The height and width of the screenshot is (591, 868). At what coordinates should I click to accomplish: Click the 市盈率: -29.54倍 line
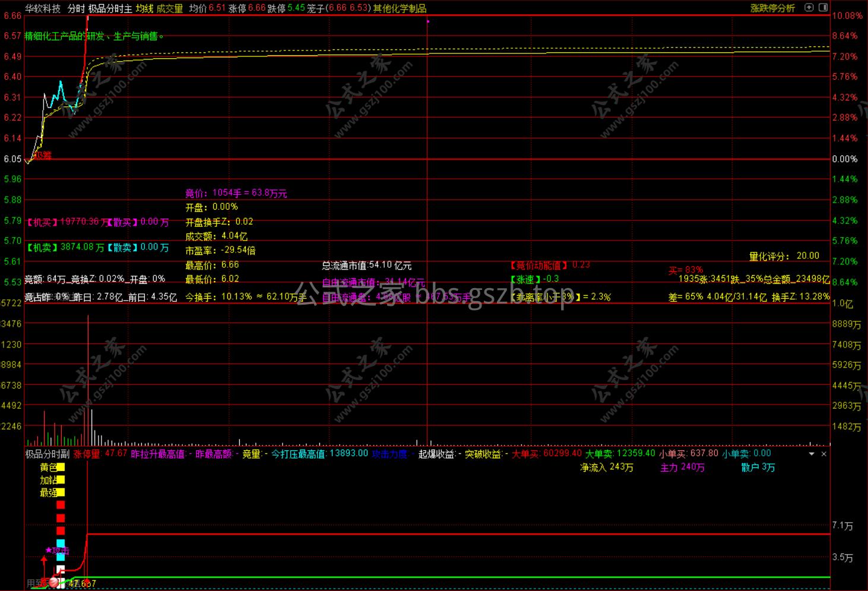click(x=220, y=251)
